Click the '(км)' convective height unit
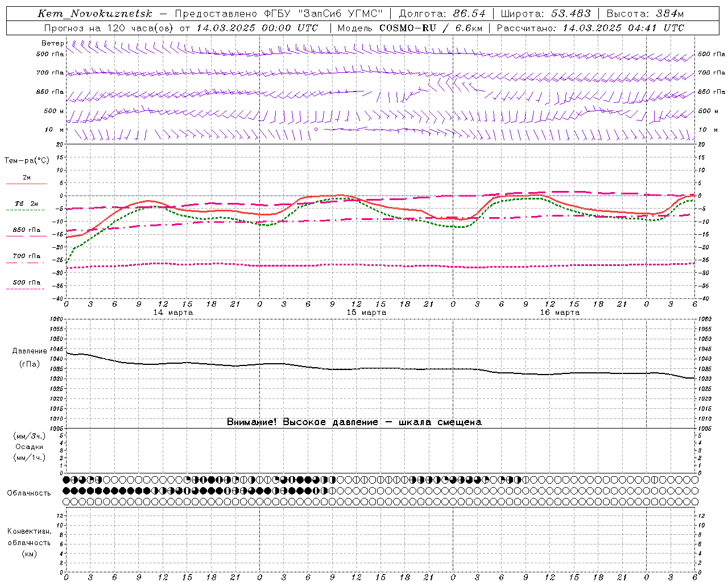 pyautogui.click(x=30, y=554)
